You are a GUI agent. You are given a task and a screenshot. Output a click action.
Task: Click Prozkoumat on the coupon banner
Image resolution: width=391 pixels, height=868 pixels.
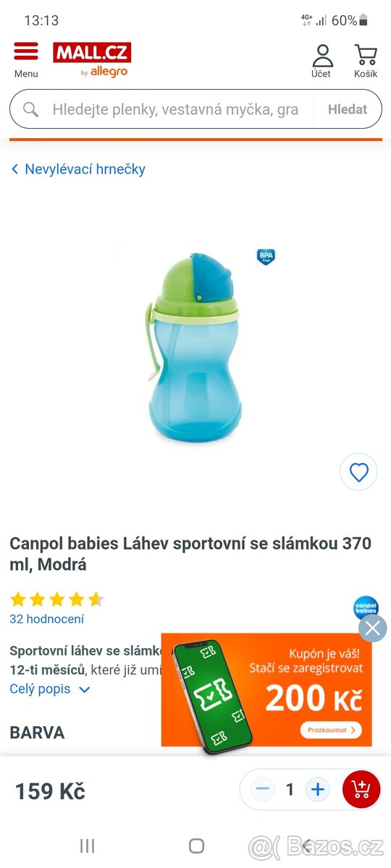tap(330, 730)
